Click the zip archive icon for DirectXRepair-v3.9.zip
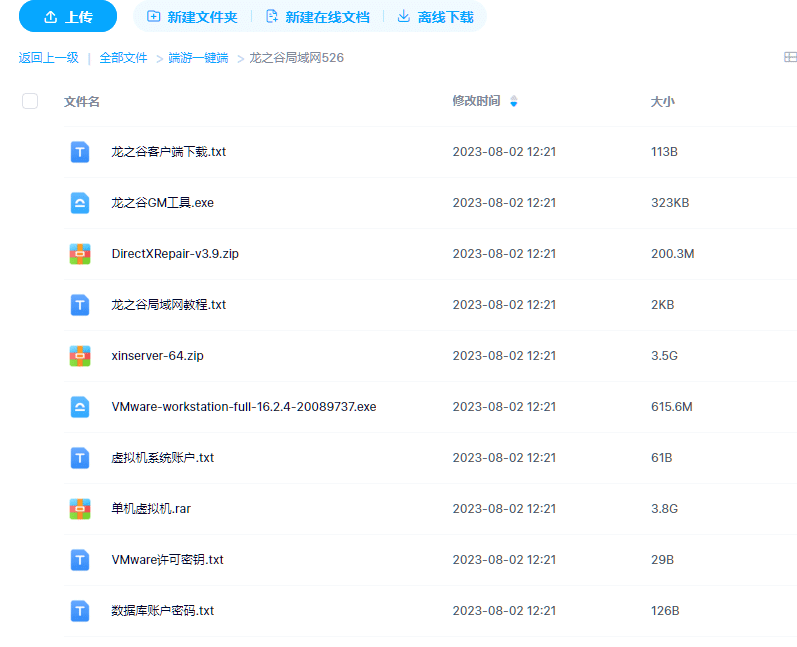 80,254
